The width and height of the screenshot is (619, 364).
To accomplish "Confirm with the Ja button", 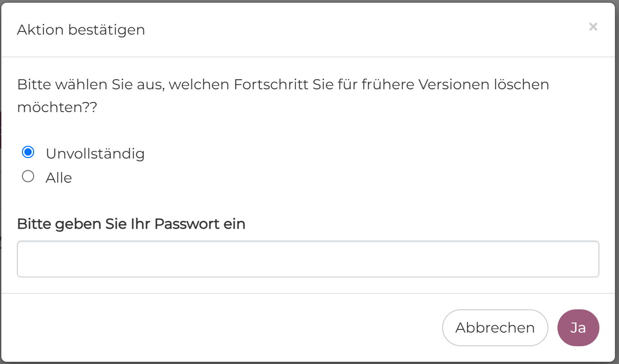I will [x=578, y=328].
